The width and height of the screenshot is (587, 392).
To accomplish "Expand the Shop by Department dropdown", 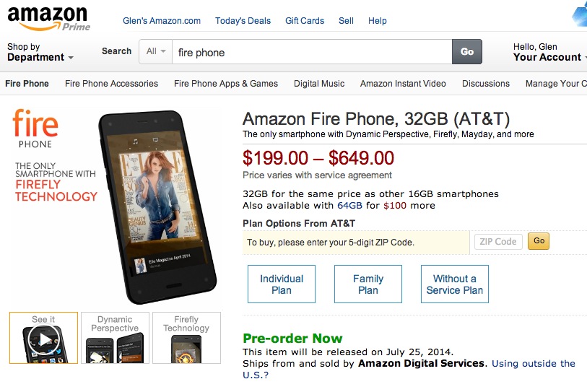I will coord(40,53).
